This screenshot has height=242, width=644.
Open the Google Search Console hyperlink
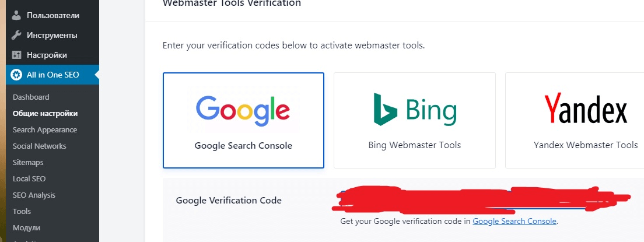coord(514,222)
